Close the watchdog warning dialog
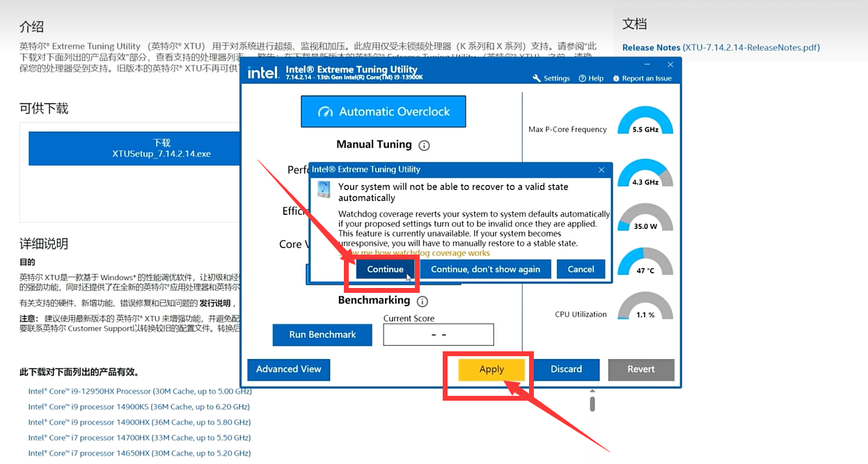 [601, 170]
